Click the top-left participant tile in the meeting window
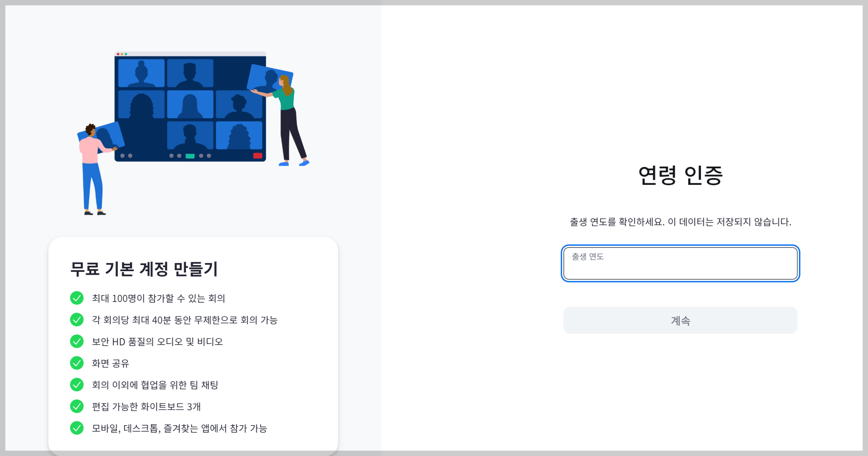This screenshot has width=868, height=456. (141, 73)
